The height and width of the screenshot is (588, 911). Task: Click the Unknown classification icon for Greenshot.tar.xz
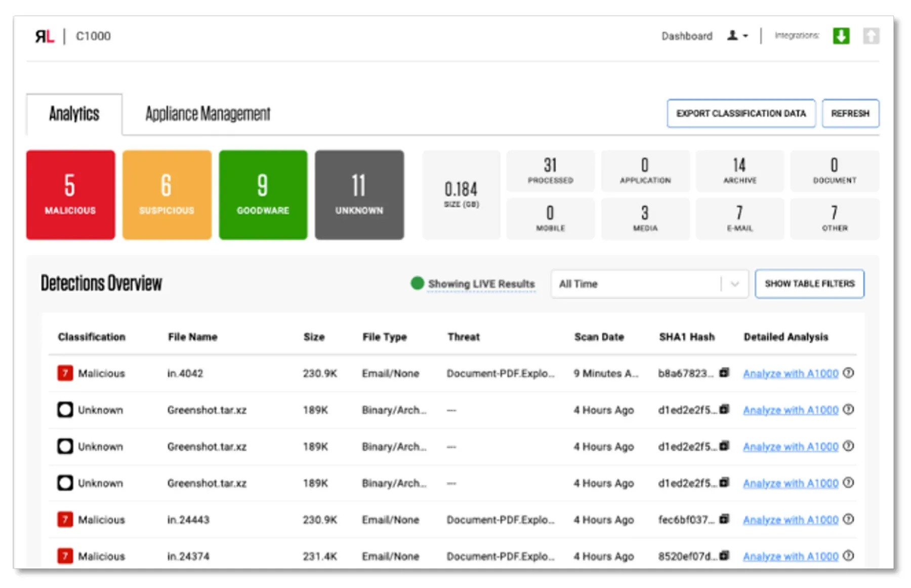(x=65, y=410)
